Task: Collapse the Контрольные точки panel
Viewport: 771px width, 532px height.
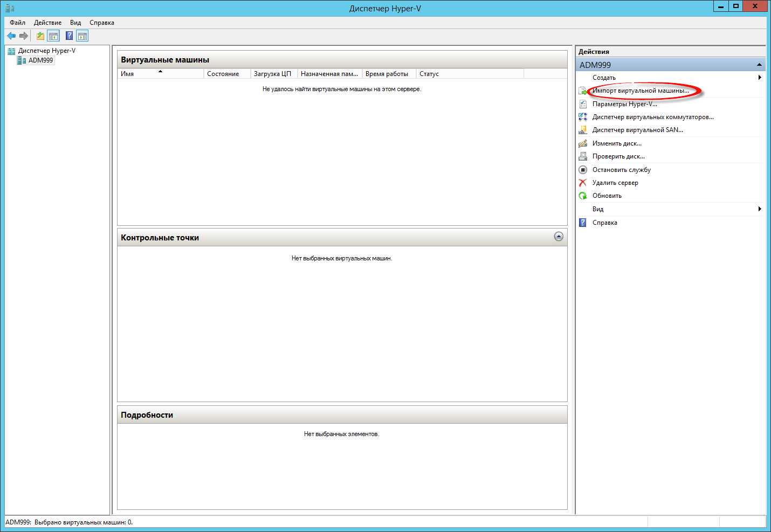Action: 559,237
